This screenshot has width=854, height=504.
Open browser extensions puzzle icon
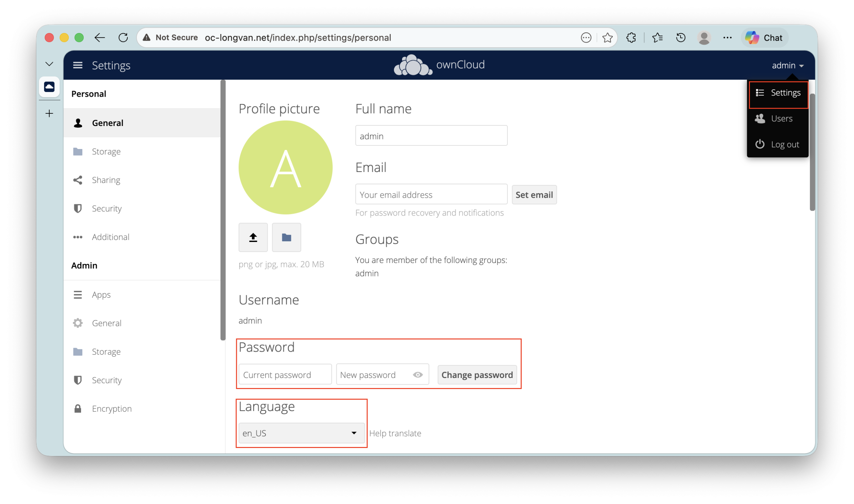pos(631,38)
